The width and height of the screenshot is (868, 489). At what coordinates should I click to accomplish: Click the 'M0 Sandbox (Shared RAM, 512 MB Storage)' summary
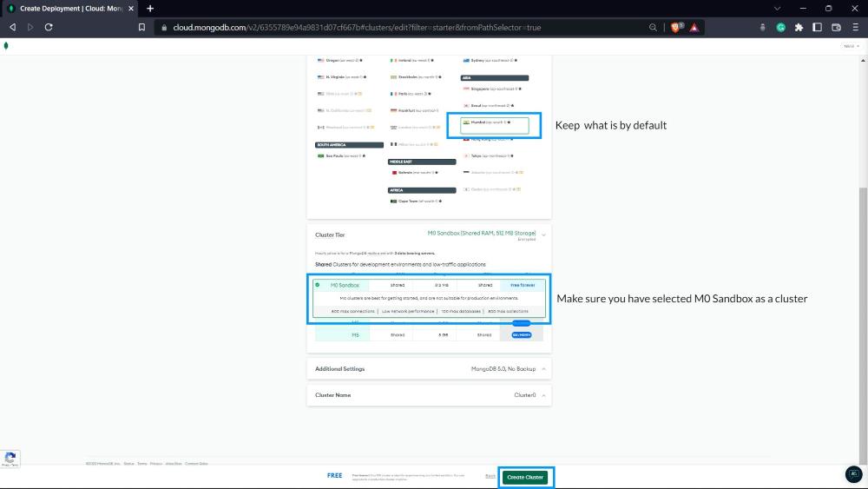(x=482, y=233)
